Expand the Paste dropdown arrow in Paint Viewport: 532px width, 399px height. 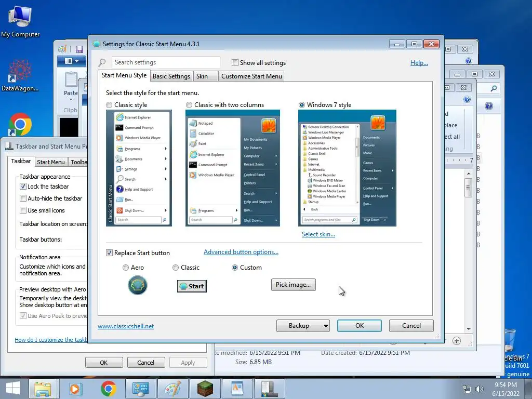tap(71, 99)
